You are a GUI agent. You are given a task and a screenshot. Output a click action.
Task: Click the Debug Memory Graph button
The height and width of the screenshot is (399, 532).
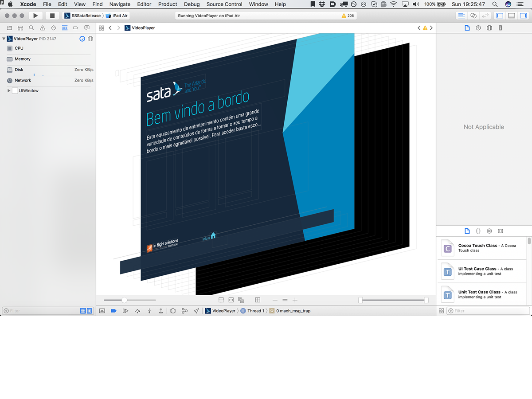pyautogui.click(x=184, y=311)
